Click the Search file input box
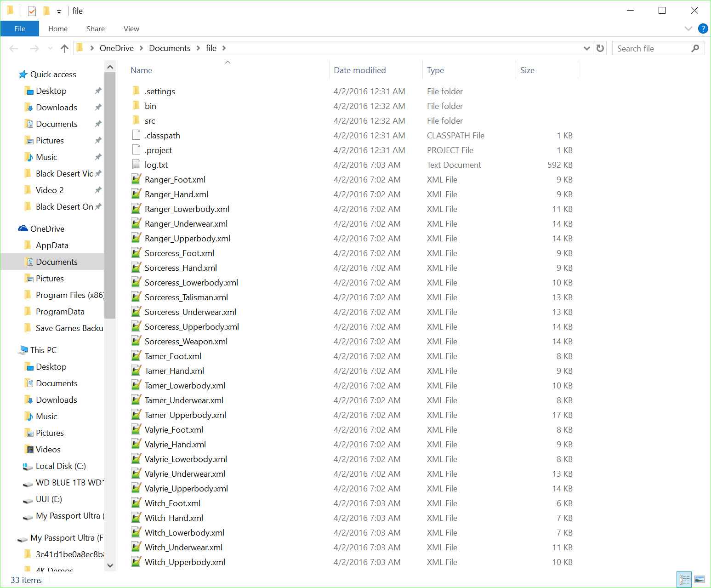 [x=652, y=48]
